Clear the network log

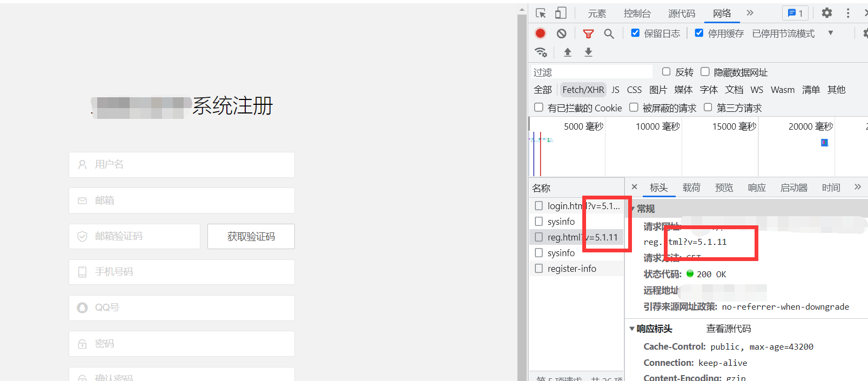pos(562,34)
